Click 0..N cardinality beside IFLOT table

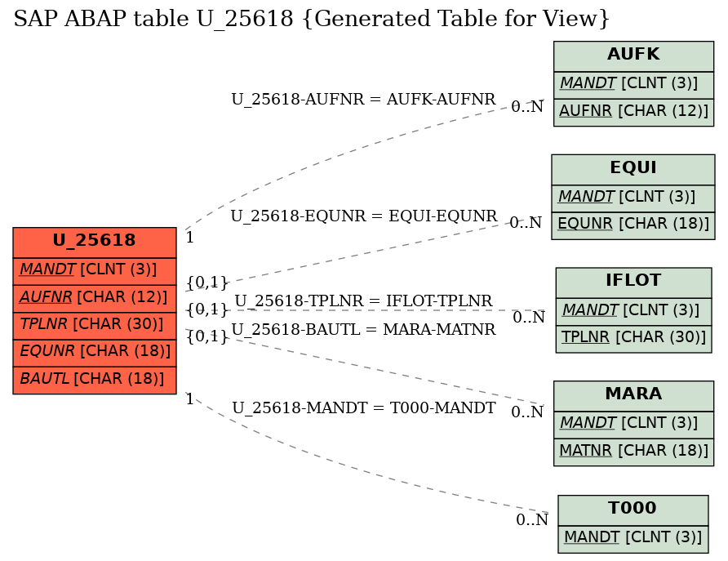(529, 318)
